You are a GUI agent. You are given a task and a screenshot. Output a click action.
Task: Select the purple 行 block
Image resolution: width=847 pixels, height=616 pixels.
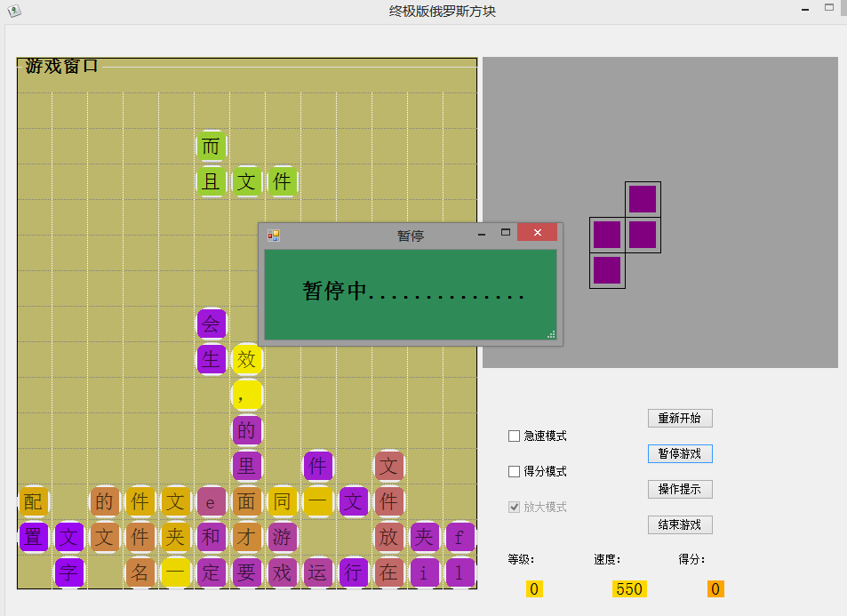click(353, 572)
